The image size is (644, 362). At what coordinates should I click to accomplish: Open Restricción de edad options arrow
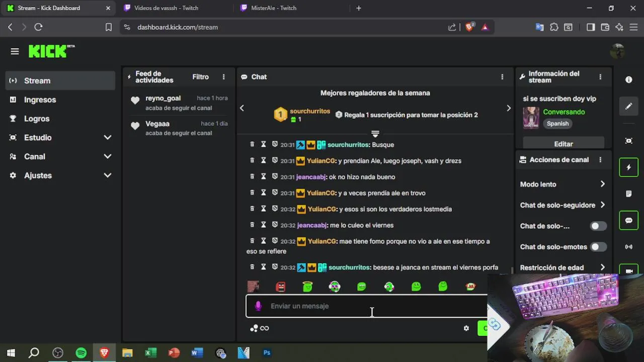(602, 267)
